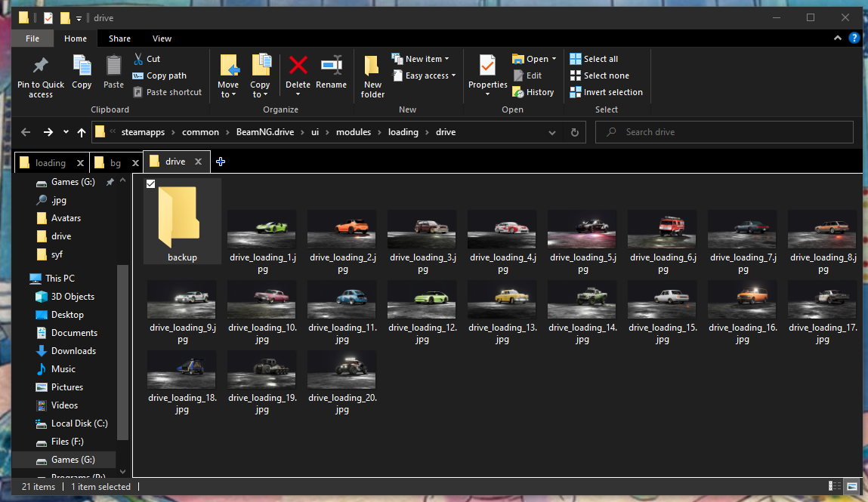Uncheck the backup folder checkbox
This screenshot has height=502, width=868.
point(151,184)
